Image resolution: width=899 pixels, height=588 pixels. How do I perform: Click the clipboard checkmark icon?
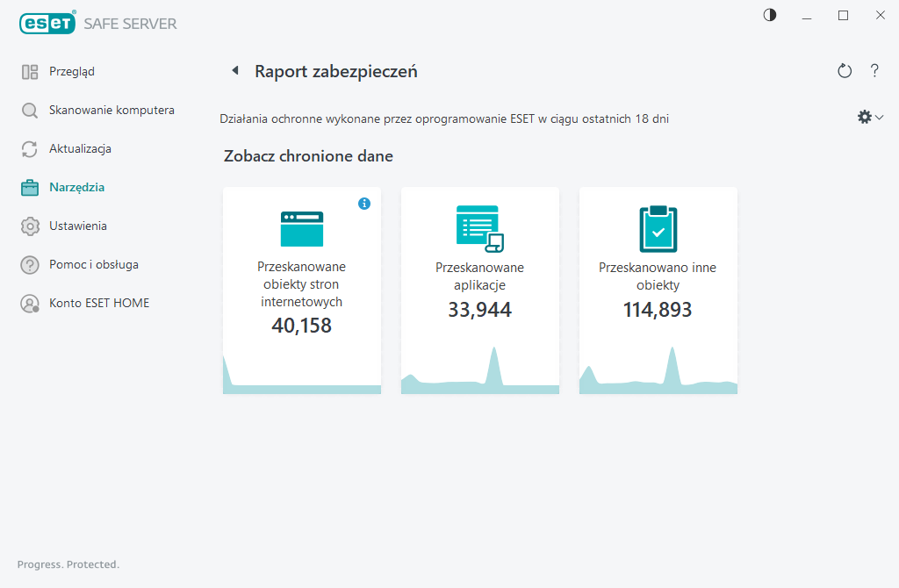[x=658, y=229]
